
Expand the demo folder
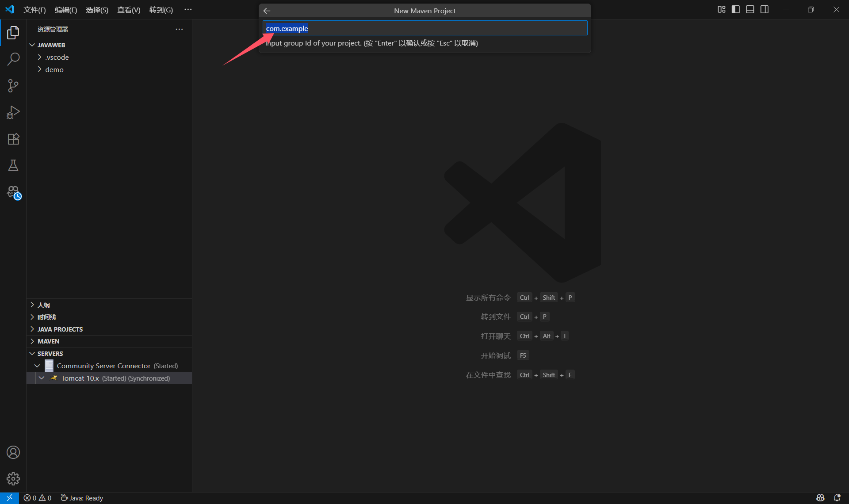point(54,69)
